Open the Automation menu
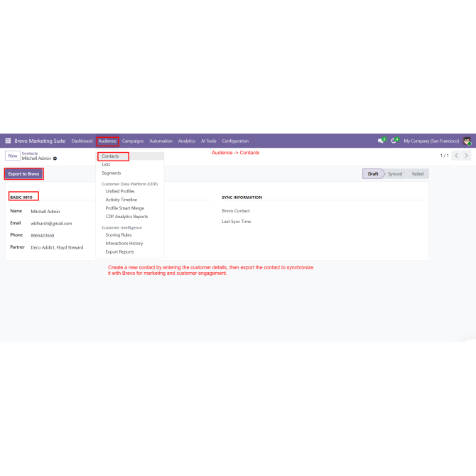 [161, 141]
